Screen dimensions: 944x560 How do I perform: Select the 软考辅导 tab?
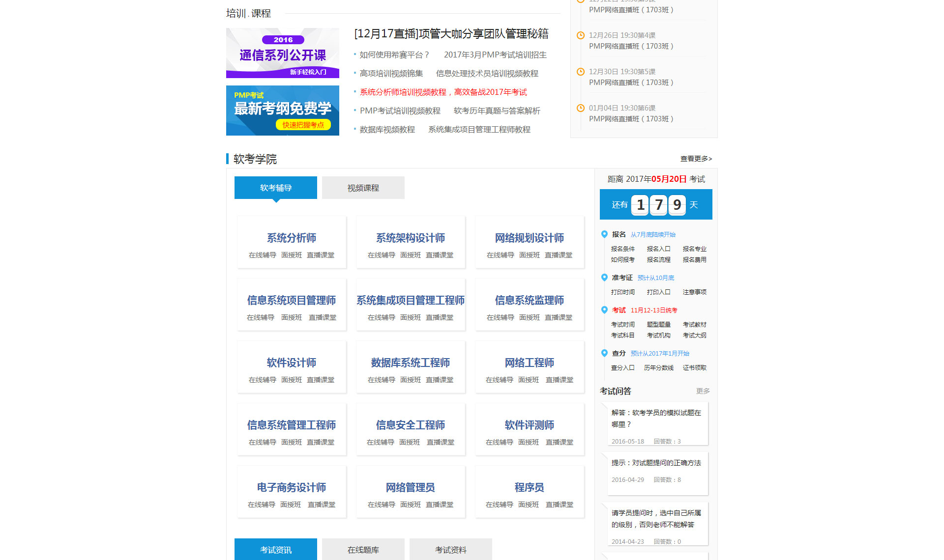tap(275, 188)
